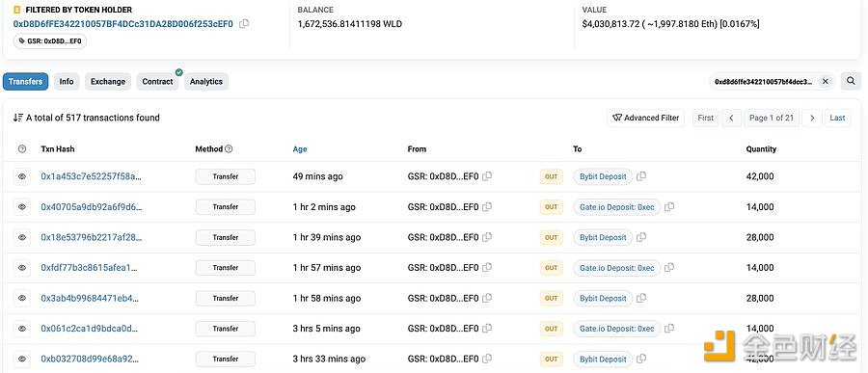Preview transaction 0x1a453c7e52257f58a with eye icon
The width and height of the screenshot is (868, 373).
point(22,176)
